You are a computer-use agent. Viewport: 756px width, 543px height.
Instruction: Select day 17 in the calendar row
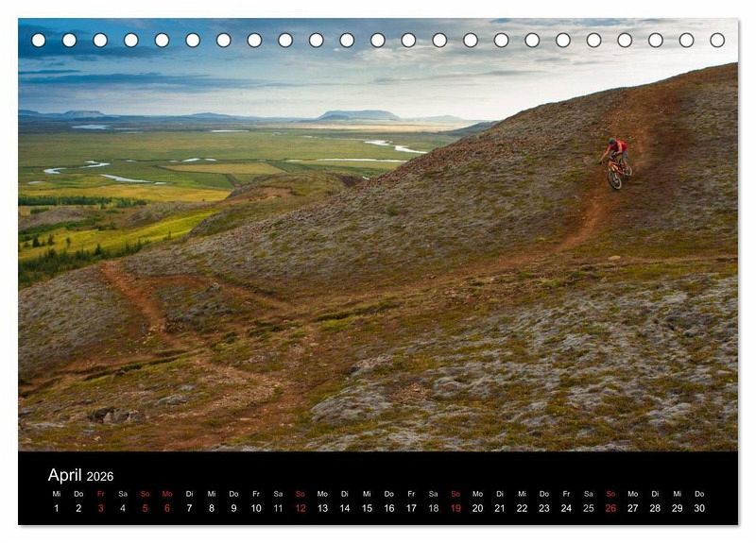click(x=411, y=508)
